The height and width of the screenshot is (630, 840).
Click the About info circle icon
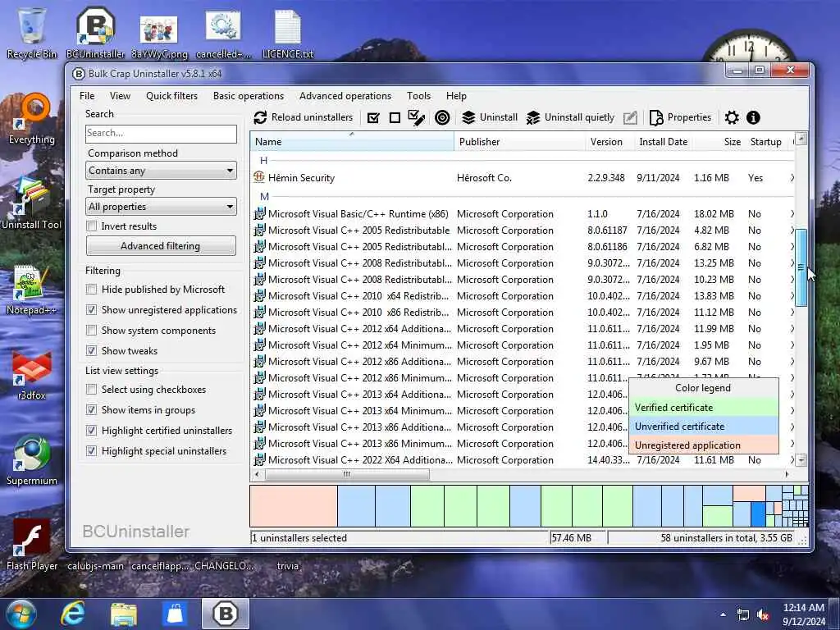[753, 117]
